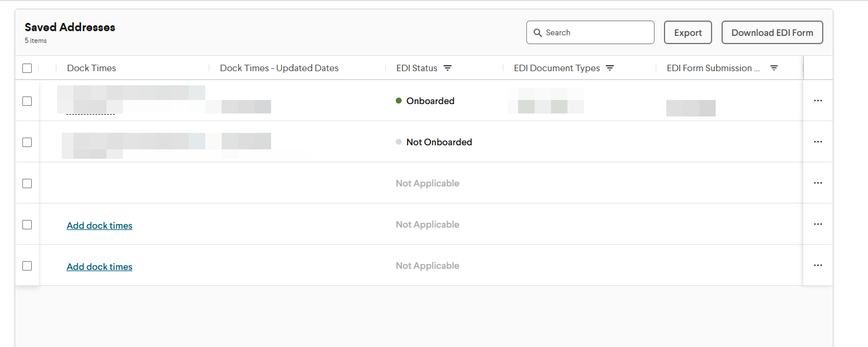Open the three-dot menu for the last row
The image size is (868, 347).
pyautogui.click(x=817, y=265)
